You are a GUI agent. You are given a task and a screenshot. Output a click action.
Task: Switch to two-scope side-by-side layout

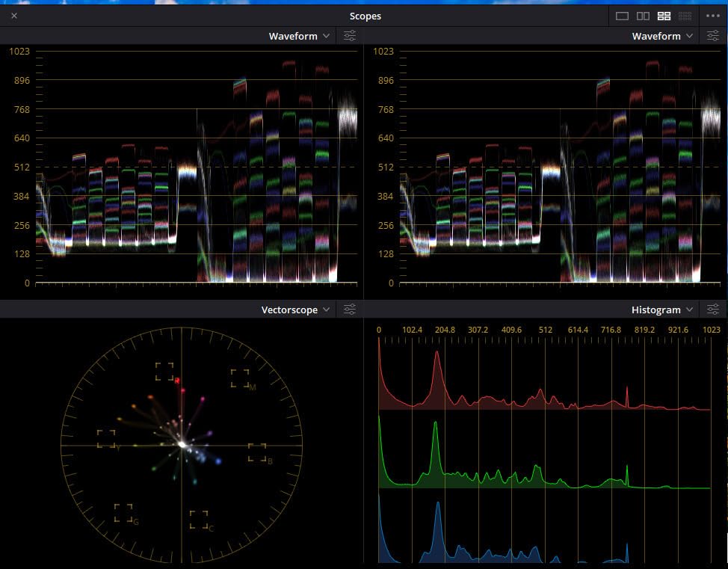(x=643, y=16)
